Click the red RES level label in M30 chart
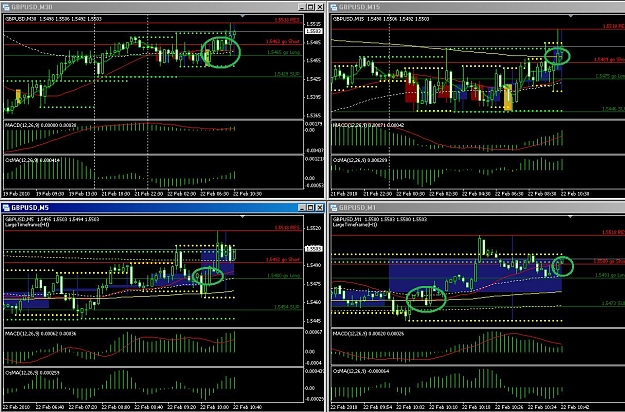This screenshot has width=625, height=412. 287,20
